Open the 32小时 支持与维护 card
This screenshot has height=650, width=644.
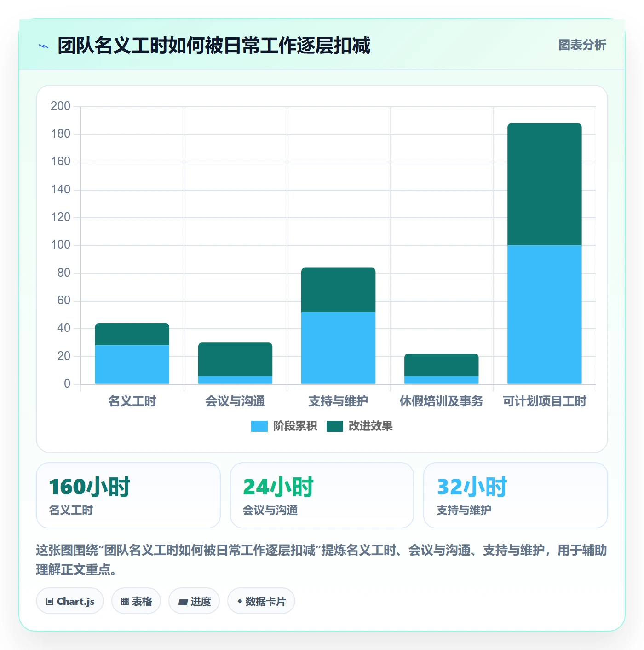pos(516,495)
